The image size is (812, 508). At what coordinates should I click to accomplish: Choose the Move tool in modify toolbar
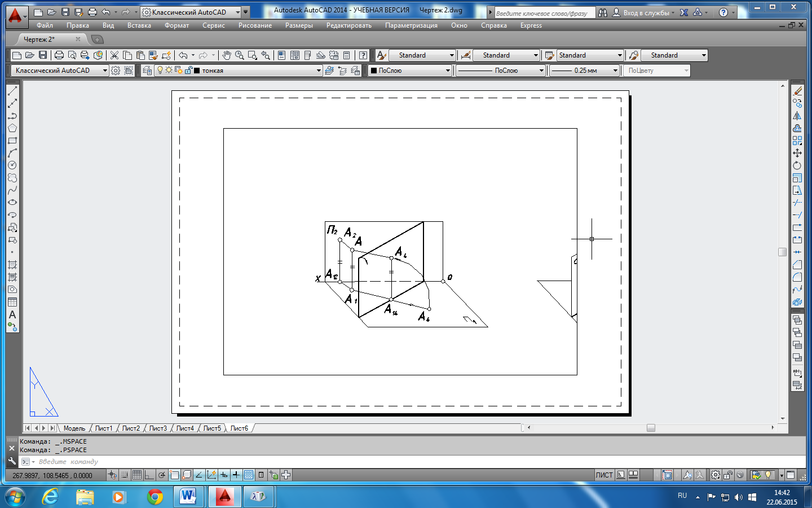[x=797, y=153]
